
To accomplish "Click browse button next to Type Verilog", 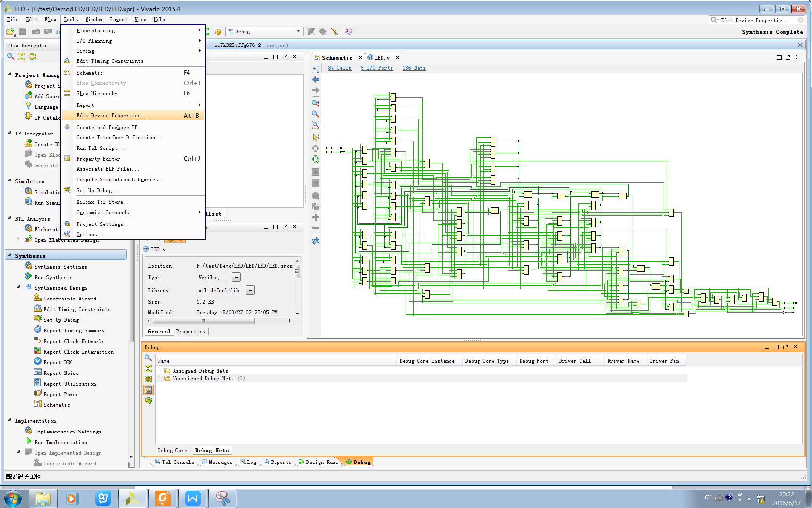I will (x=236, y=277).
